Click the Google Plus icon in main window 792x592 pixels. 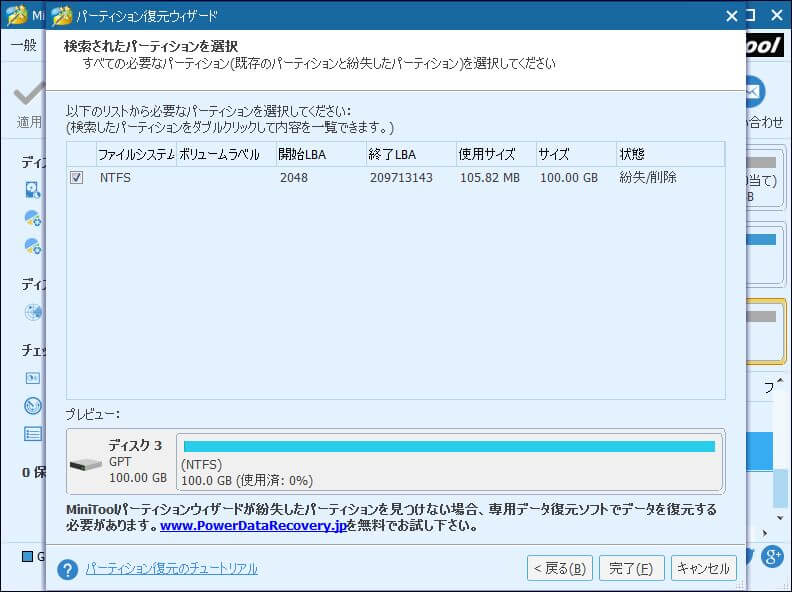[x=772, y=557]
